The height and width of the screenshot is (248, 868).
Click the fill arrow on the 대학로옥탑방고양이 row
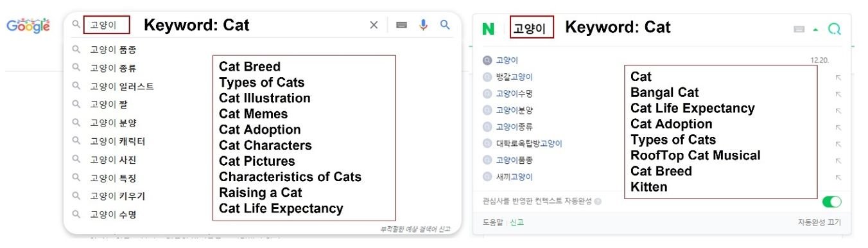point(838,144)
